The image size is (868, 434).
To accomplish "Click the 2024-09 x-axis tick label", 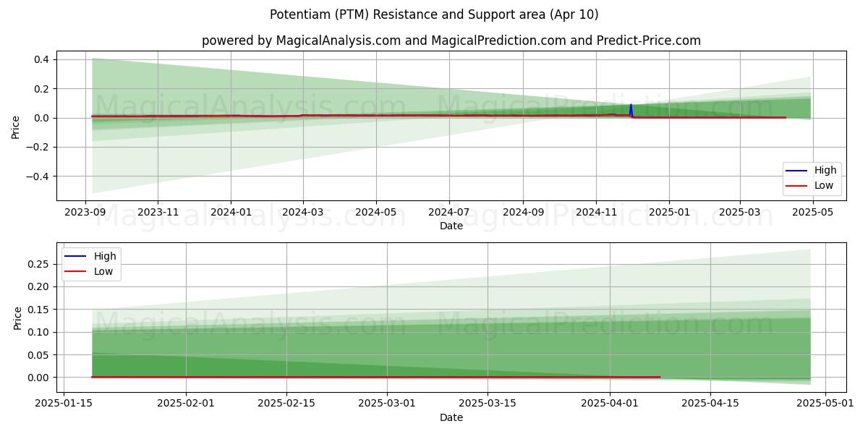I will [x=523, y=213].
